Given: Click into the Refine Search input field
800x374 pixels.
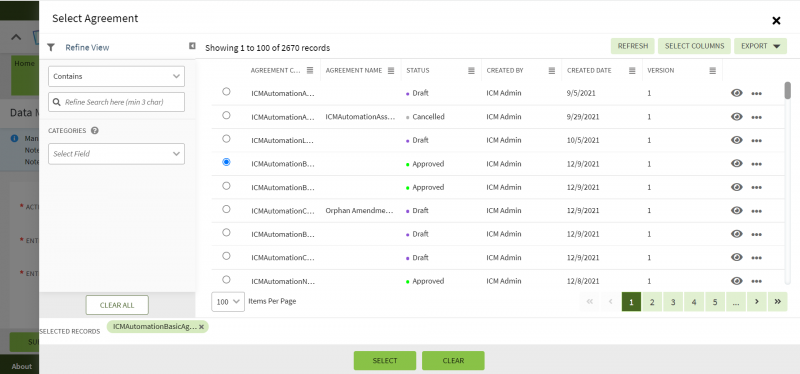Looking at the screenshot, I should tap(116, 102).
